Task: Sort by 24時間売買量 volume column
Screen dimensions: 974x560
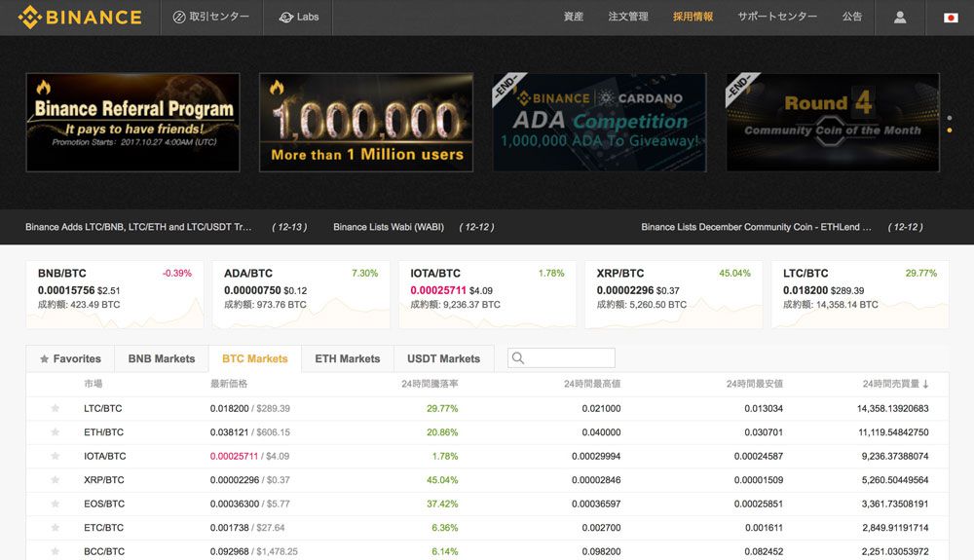Action: click(x=895, y=384)
